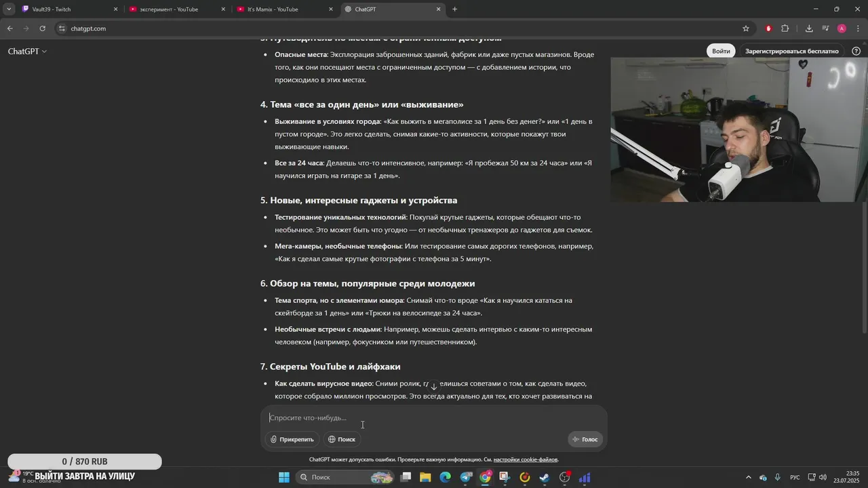Start voice mode with Голос button
This screenshot has width=868, height=488.
point(585,439)
